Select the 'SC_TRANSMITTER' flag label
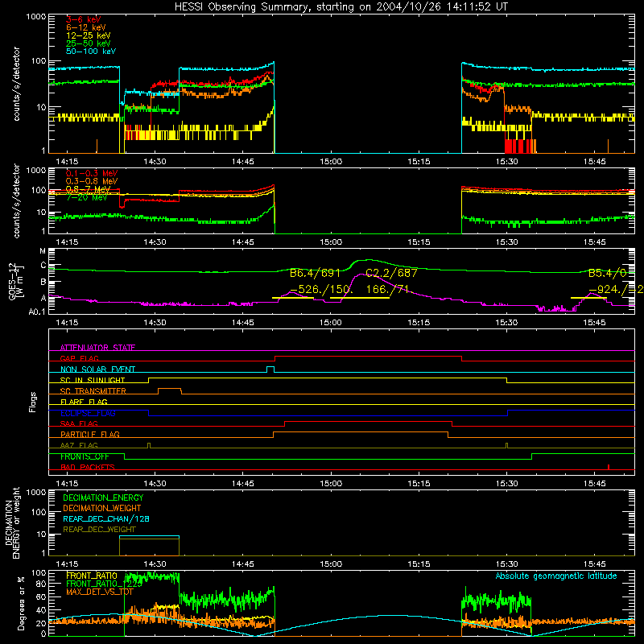The height and width of the screenshot is (644, 644). 93,391
